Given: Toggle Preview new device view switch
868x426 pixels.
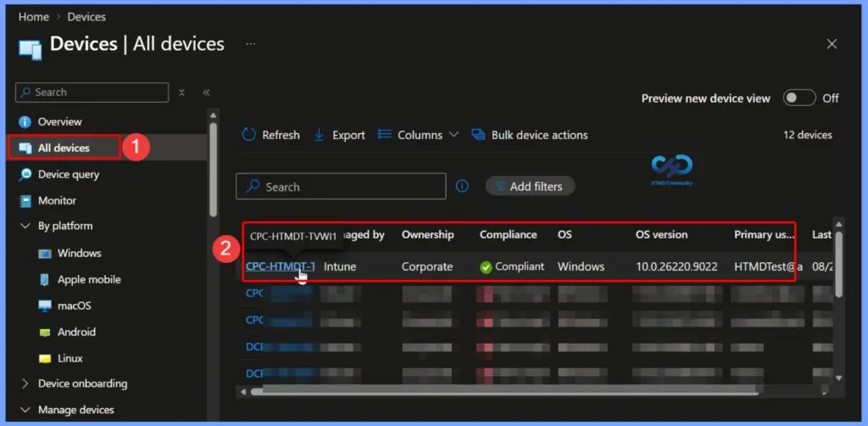Looking at the screenshot, I should point(799,98).
